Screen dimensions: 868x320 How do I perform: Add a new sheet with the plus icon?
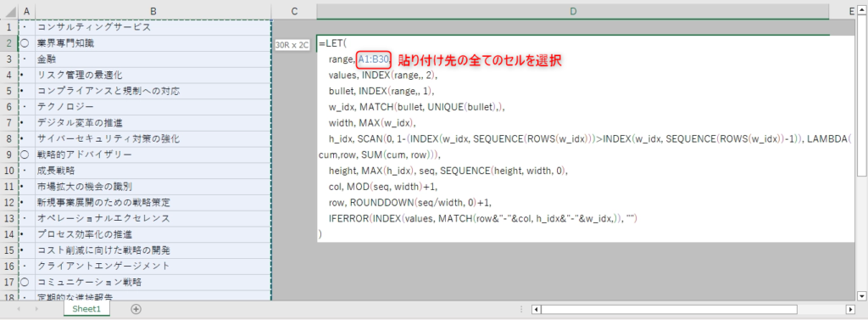(136, 309)
